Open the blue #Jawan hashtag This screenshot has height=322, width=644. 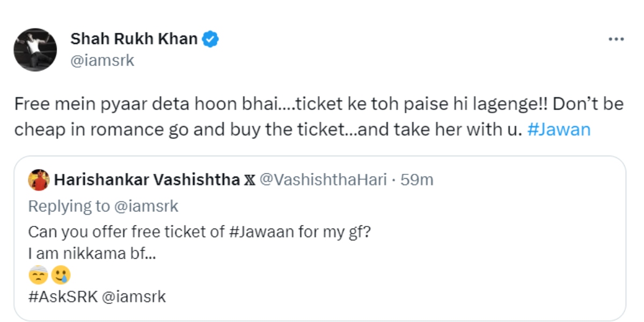tap(559, 130)
